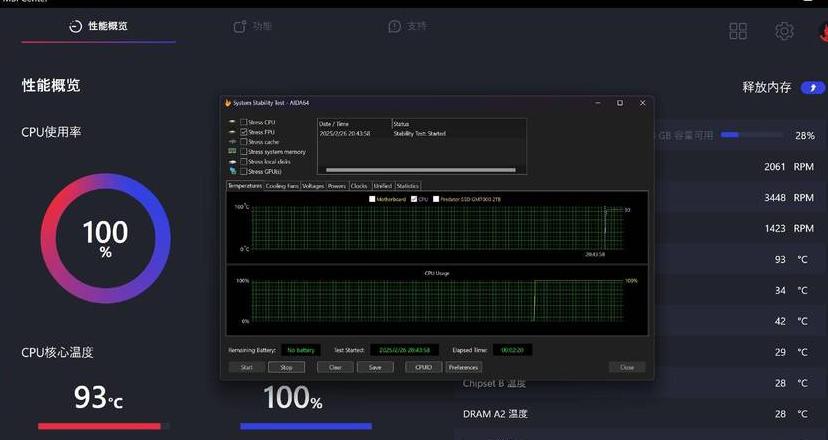Click the Date / Time column header

354,124
